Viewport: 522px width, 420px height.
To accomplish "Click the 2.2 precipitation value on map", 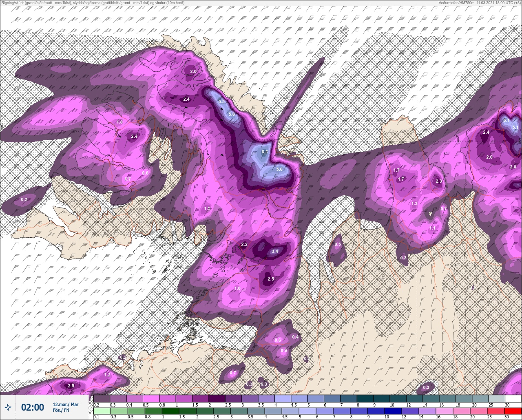I will pos(244,244).
